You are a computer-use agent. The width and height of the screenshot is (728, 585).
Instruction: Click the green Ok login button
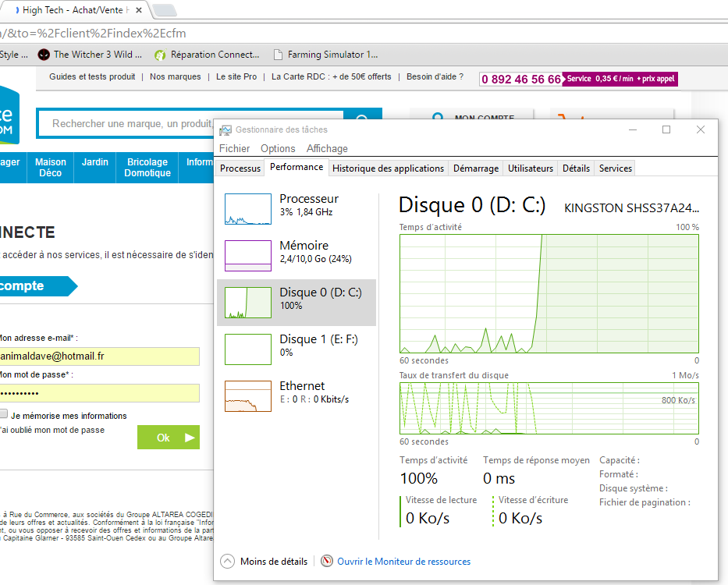(169, 438)
